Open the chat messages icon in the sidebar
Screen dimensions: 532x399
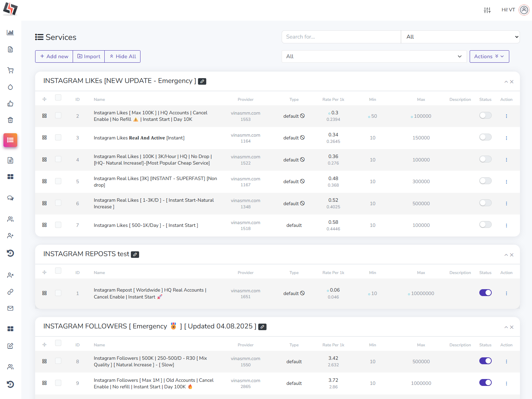pos(10,198)
